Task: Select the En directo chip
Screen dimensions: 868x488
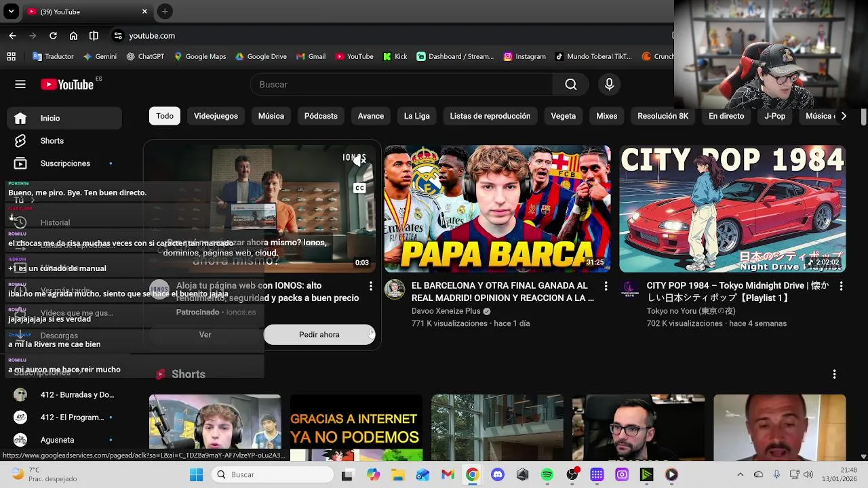Action: tap(726, 116)
